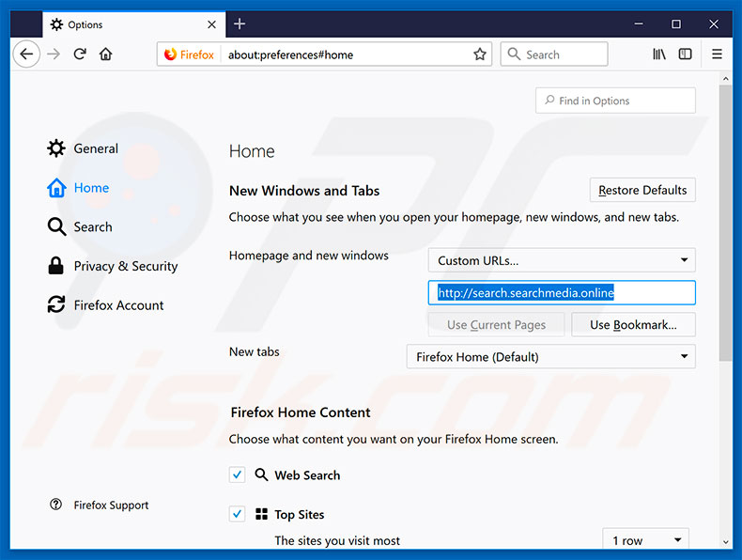Click the Web Search magnifier icon
The image size is (742, 560).
pyautogui.click(x=261, y=474)
